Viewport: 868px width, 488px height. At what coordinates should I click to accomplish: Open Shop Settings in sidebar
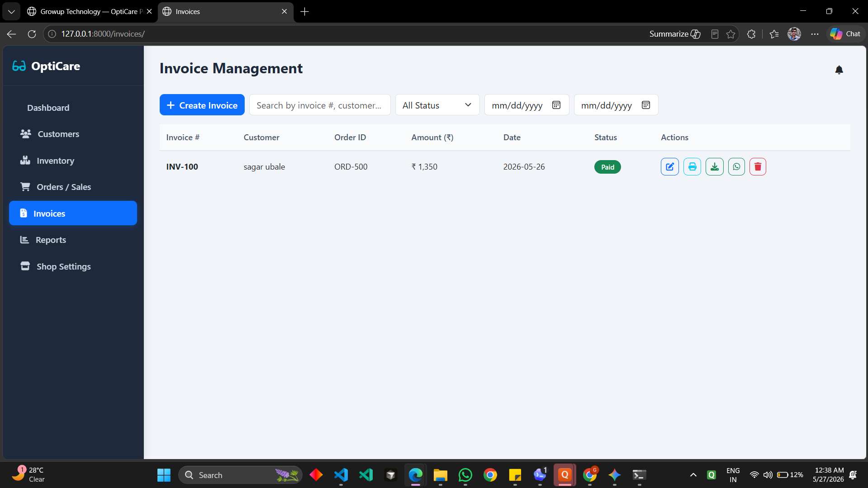73,266
